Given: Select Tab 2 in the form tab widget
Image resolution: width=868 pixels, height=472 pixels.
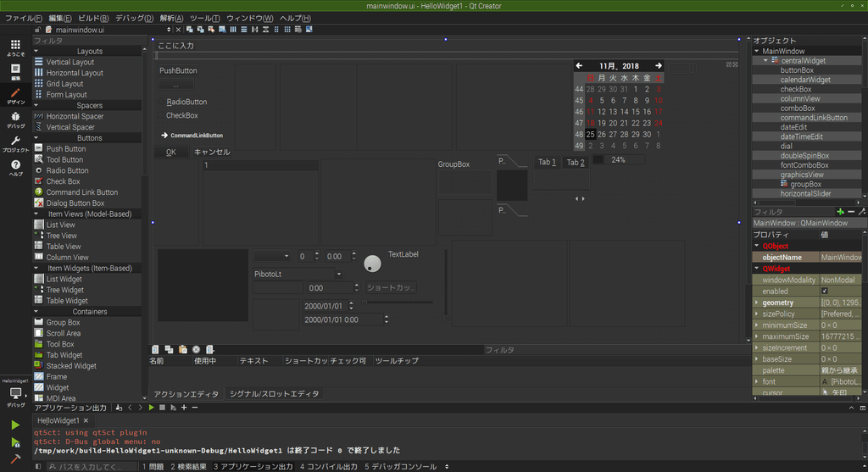Looking at the screenshot, I should pos(576,162).
